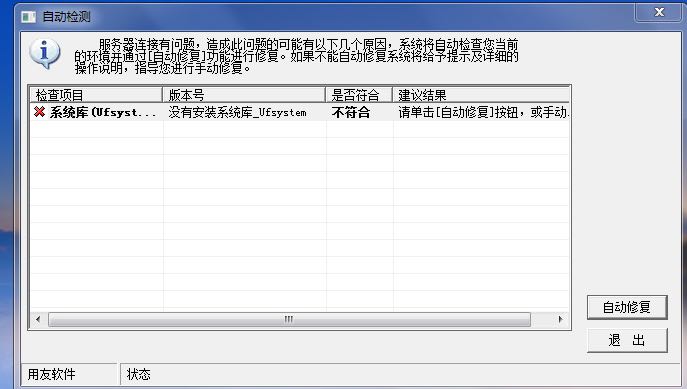Click the left scroll arrow
The height and width of the screenshot is (389, 687).
point(38,319)
